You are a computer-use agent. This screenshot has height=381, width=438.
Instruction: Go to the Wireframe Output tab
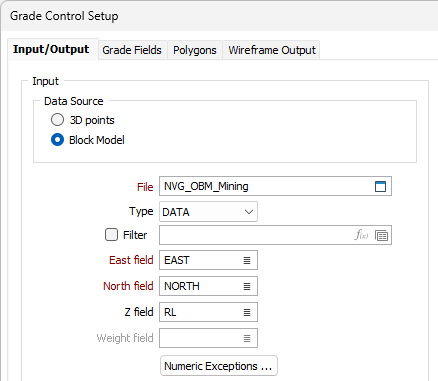[x=272, y=50]
